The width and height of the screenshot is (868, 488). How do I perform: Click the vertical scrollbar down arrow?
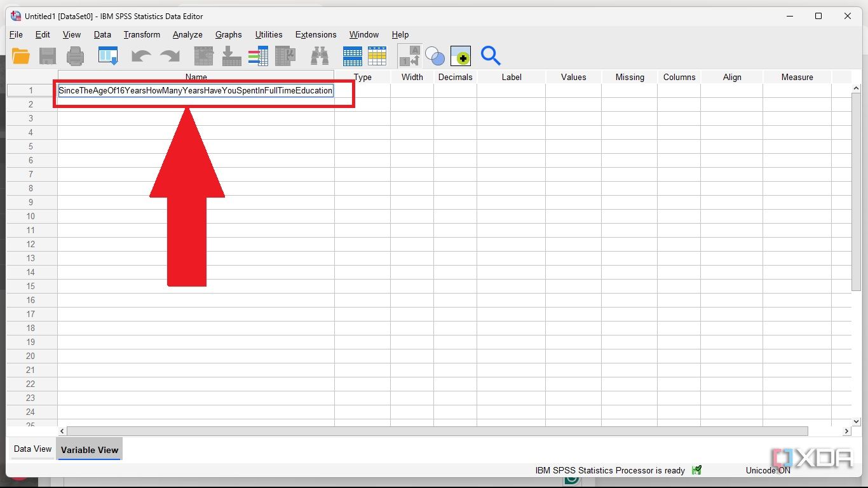coord(856,421)
